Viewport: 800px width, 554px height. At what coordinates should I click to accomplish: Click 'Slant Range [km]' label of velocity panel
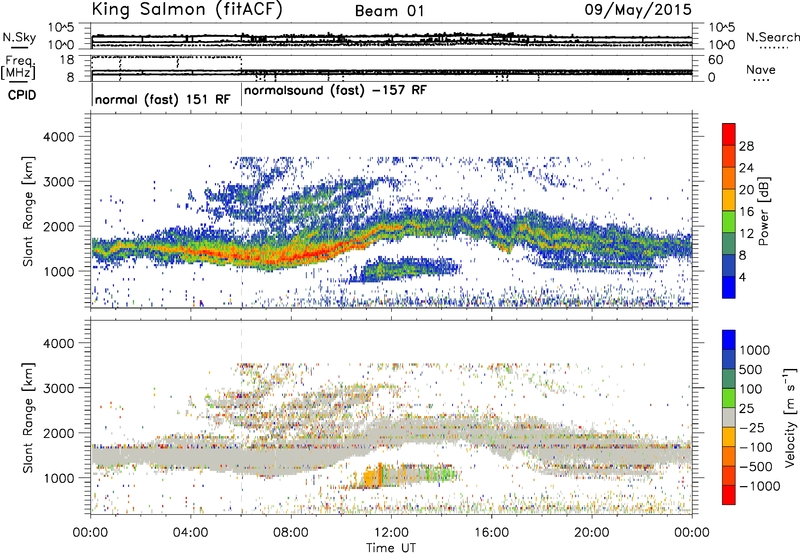coord(28,417)
